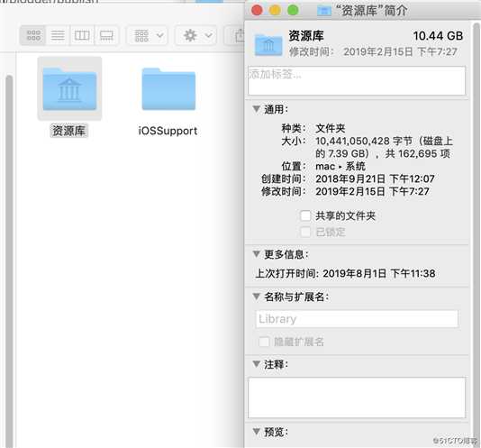
Task: Click the 2018年9月21日 creation date
Action: (375, 178)
